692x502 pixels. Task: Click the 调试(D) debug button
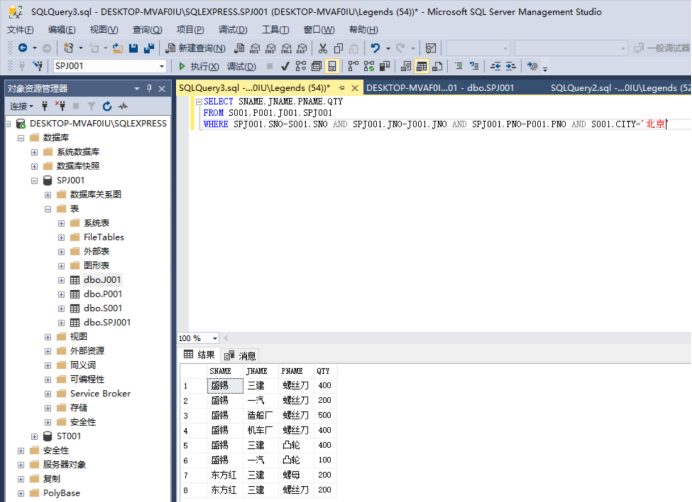click(241, 66)
